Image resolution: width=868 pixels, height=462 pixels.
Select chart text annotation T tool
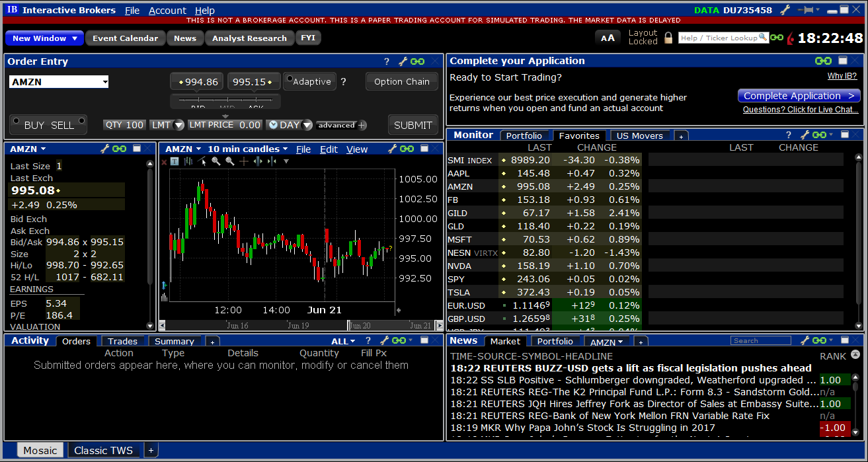175,161
